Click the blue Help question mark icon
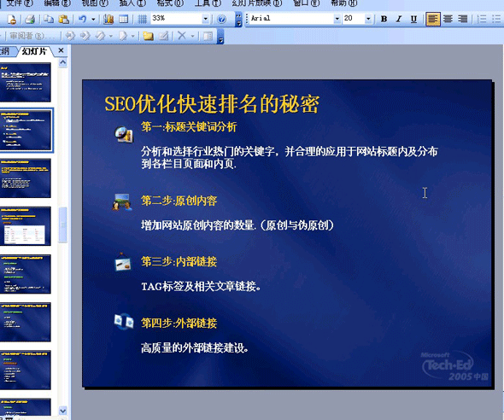504x420 pixels. point(221,20)
